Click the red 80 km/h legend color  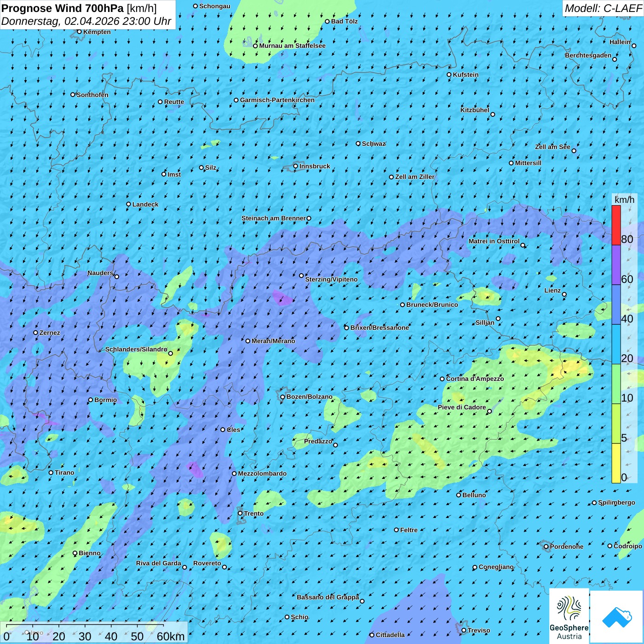click(x=616, y=225)
